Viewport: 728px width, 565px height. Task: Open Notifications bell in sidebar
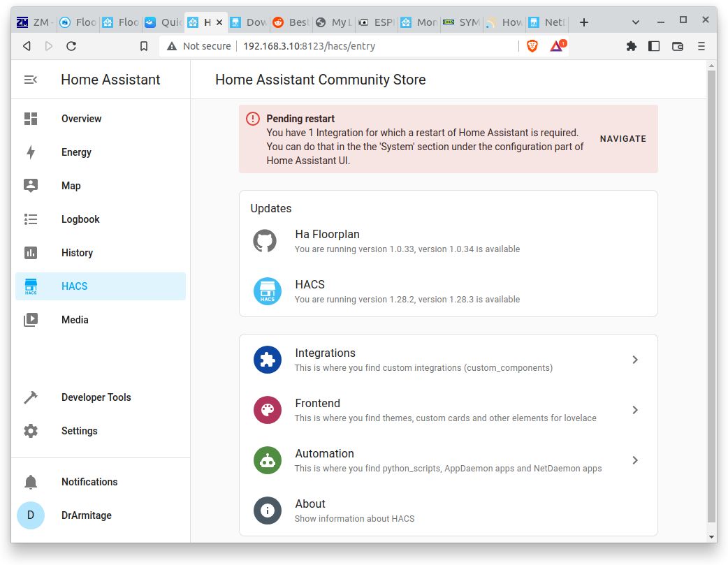pyautogui.click(x=31, y=482)
